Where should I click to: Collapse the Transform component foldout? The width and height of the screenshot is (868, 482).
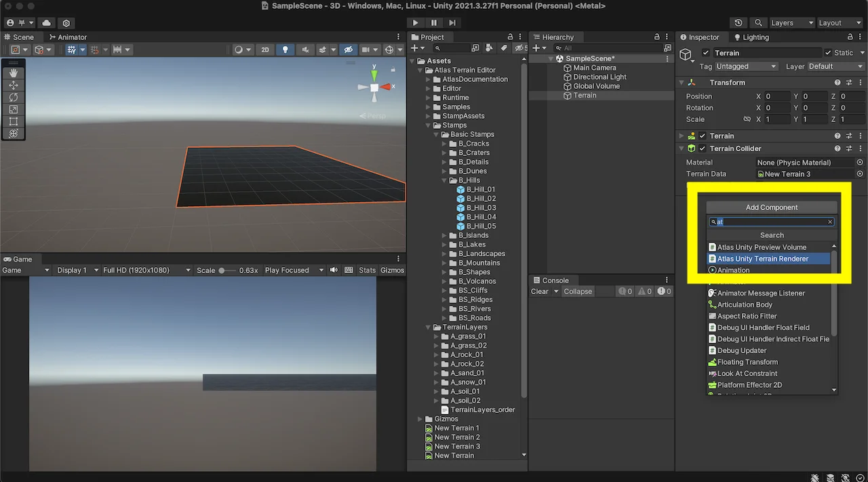click(x=682, y=83)
